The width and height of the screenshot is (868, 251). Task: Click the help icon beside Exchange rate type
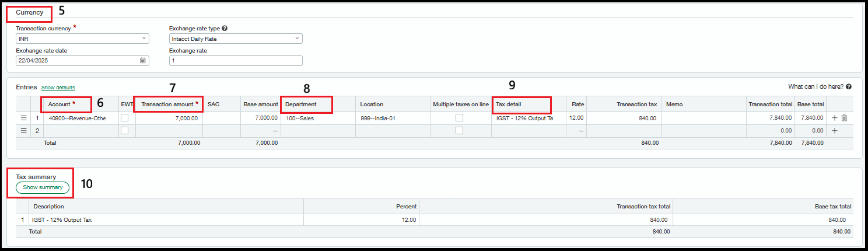point(225,28)
